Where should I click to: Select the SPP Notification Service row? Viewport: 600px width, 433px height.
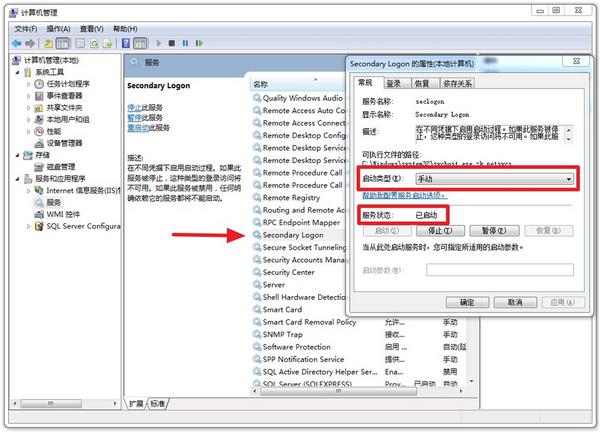coord(360,360)
